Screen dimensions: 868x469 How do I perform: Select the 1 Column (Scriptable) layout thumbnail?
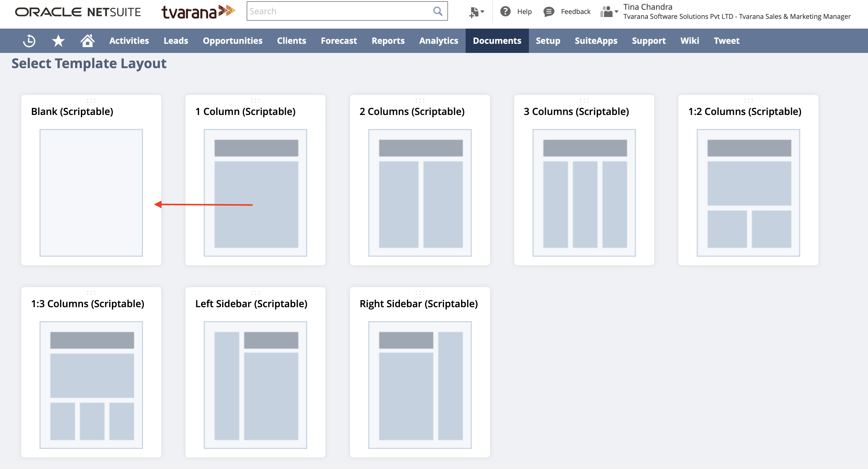(x=255, y=193)
